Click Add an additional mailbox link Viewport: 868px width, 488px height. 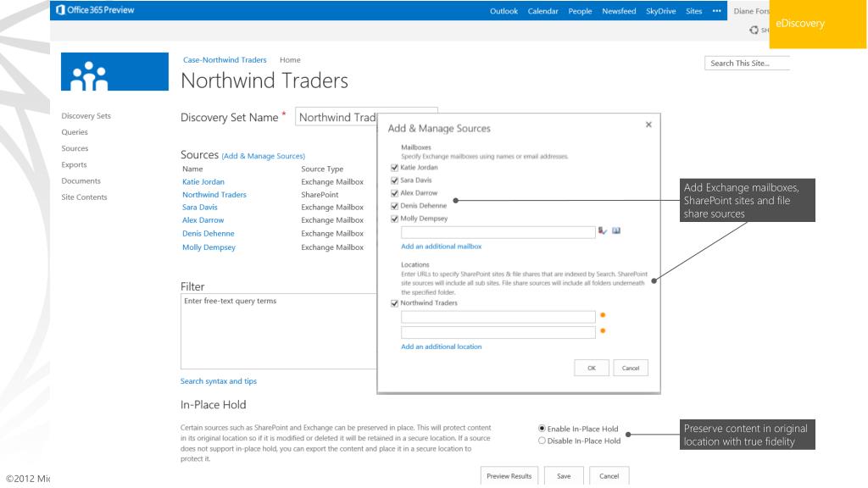441,247
